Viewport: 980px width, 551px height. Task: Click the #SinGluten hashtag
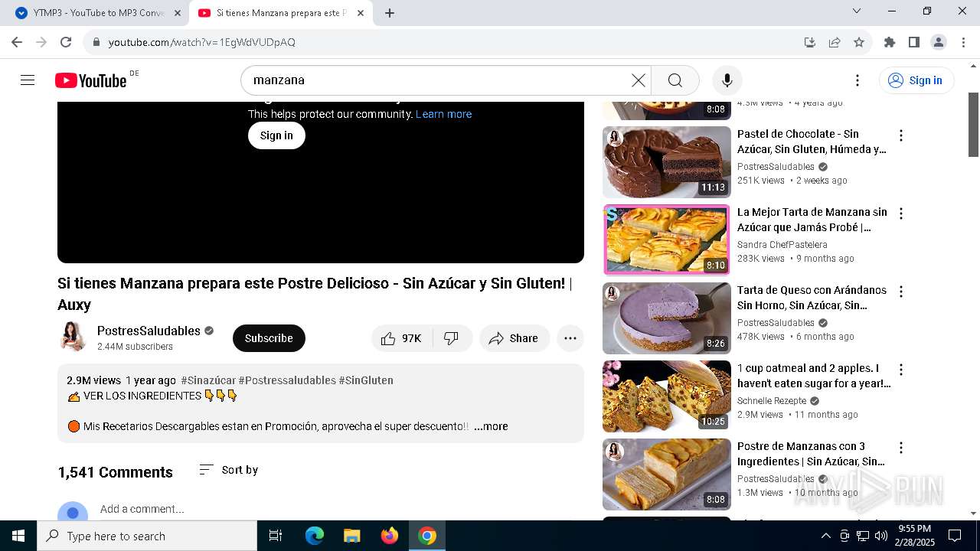[366, 380]
